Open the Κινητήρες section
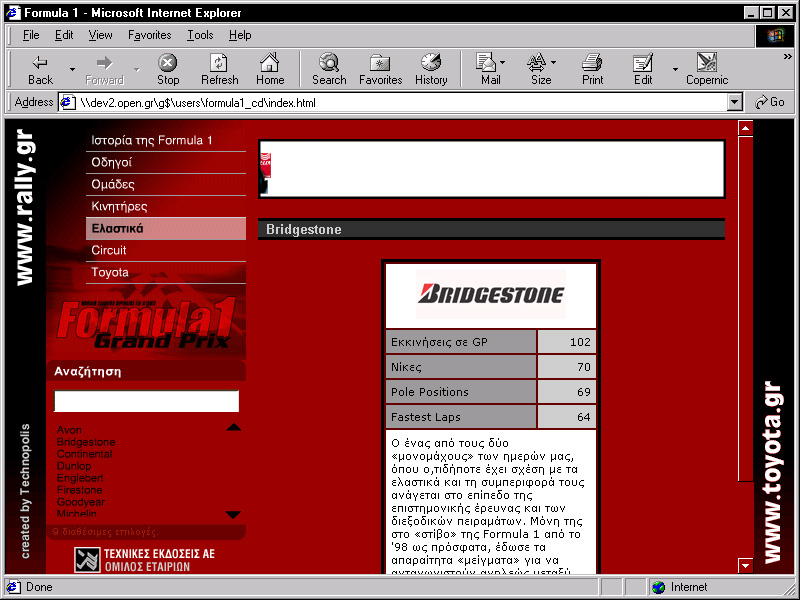The image size is (800, 600). coord(166,206)
